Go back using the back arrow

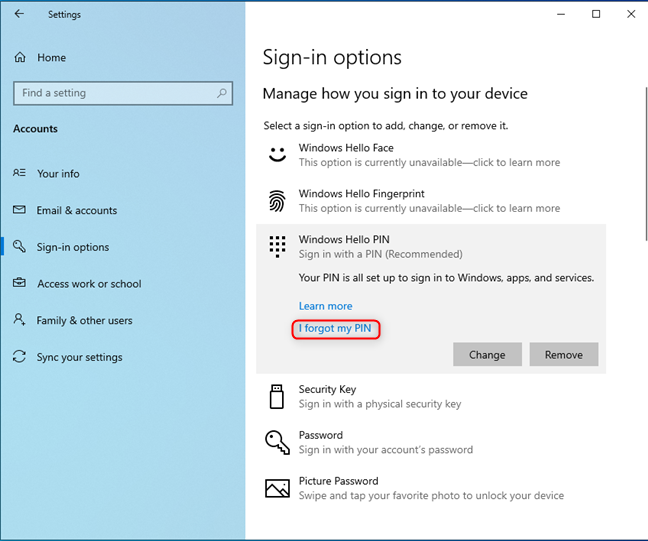19,14
